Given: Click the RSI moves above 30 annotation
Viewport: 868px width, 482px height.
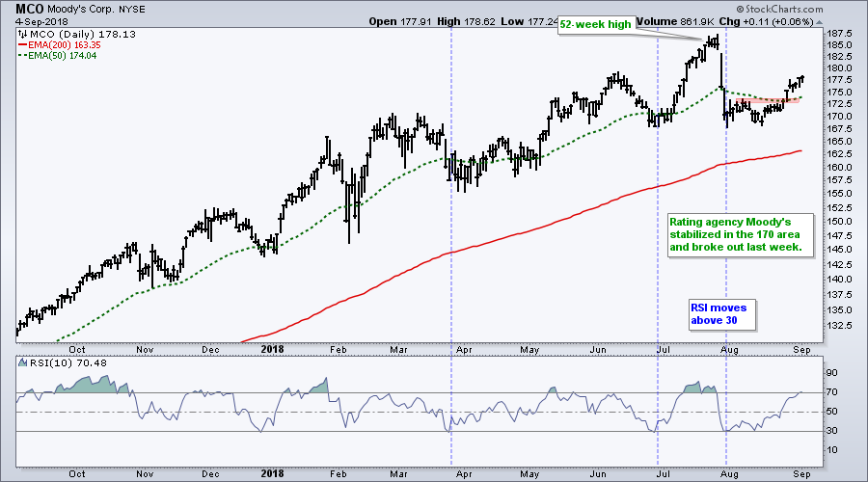Looking at the screenshot, I should click(x=721, y=314).
